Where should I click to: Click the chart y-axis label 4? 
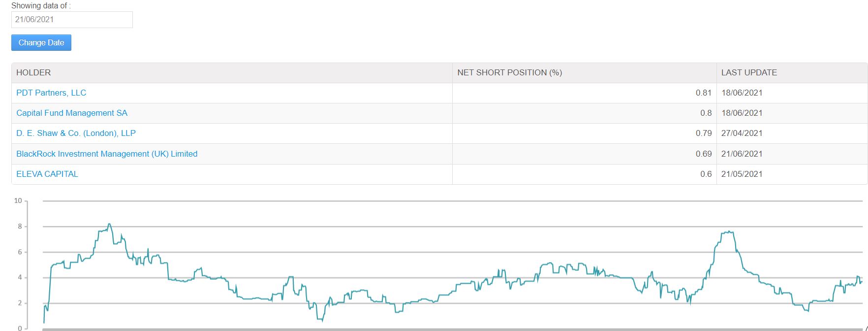[x=20, y=277]
